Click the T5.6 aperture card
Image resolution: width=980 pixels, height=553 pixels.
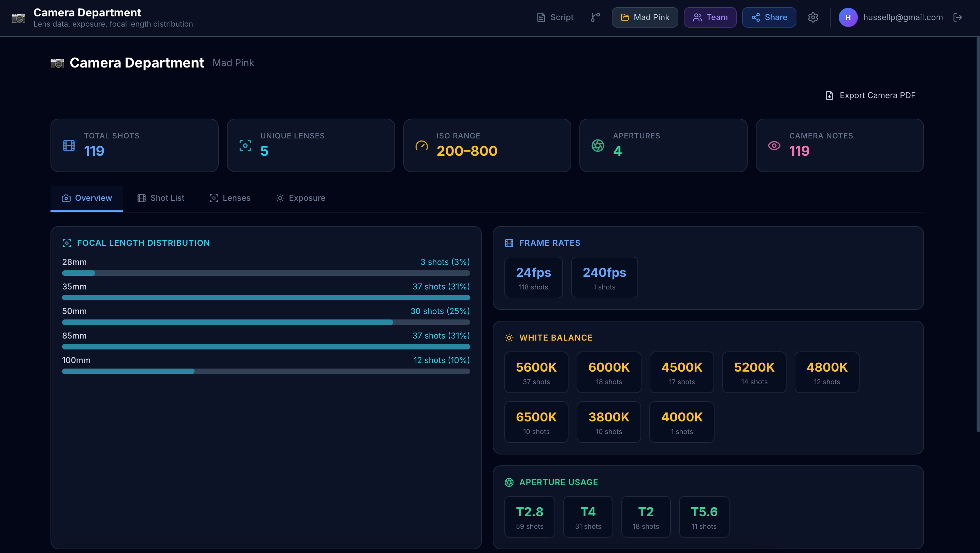coord(704,517)
